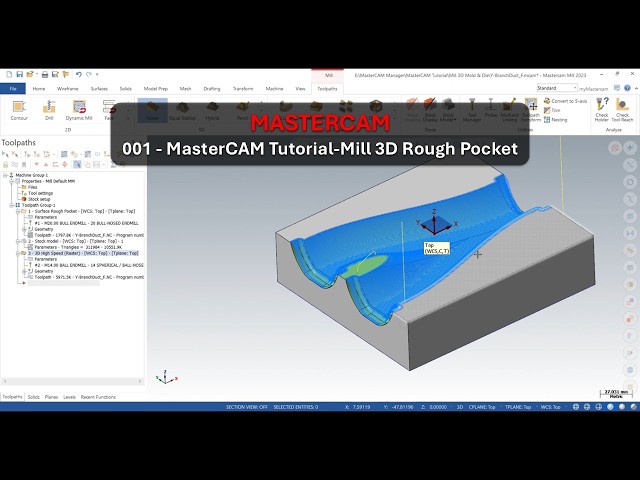Toggle the rightmost display icon in status bar
The width and height of the screenshot is (640, 480).
click(x=633, y=407)
